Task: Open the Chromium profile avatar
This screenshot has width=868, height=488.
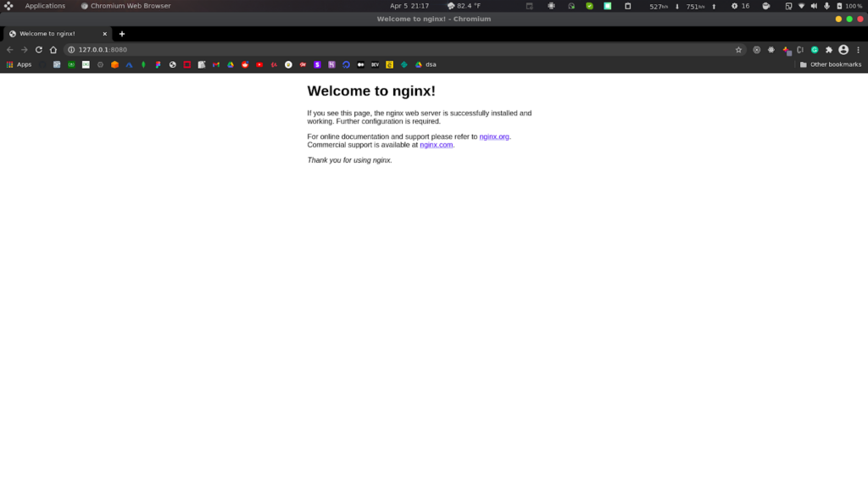Action: [843, 50]
